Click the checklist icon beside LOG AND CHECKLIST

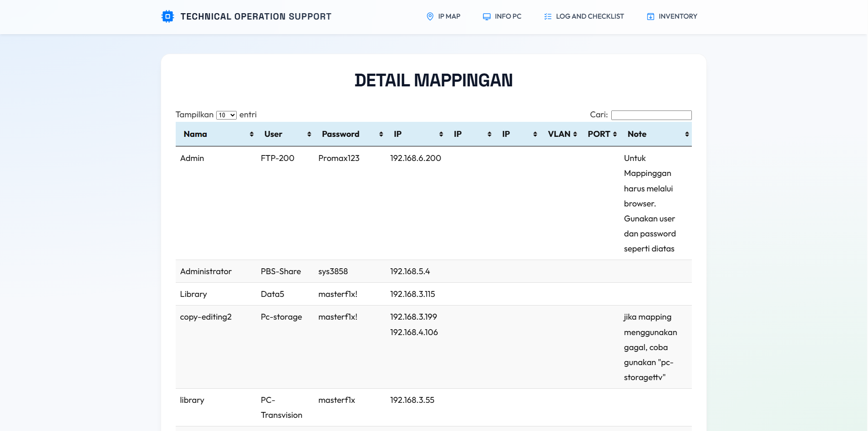pos(547,16)
